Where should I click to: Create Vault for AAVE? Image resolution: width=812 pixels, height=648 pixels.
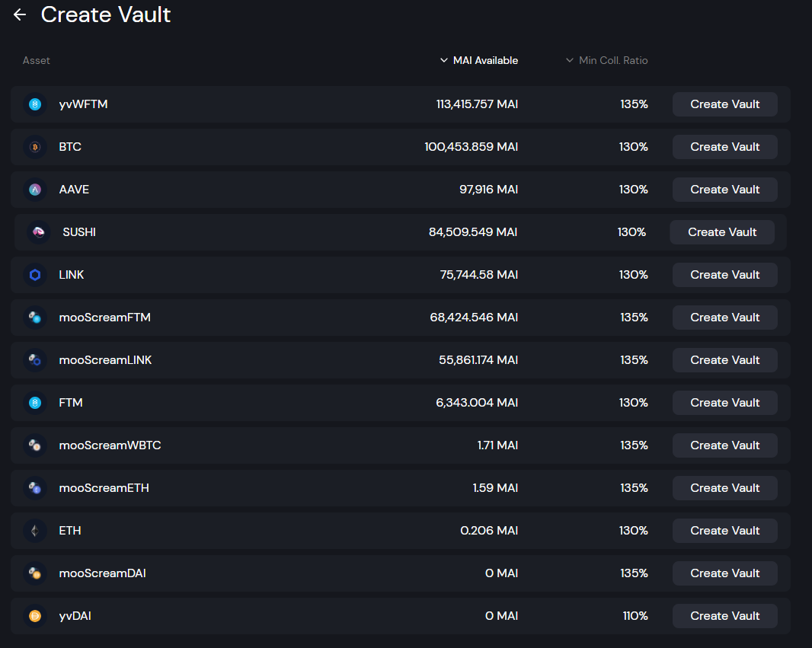tap(724, 190)
